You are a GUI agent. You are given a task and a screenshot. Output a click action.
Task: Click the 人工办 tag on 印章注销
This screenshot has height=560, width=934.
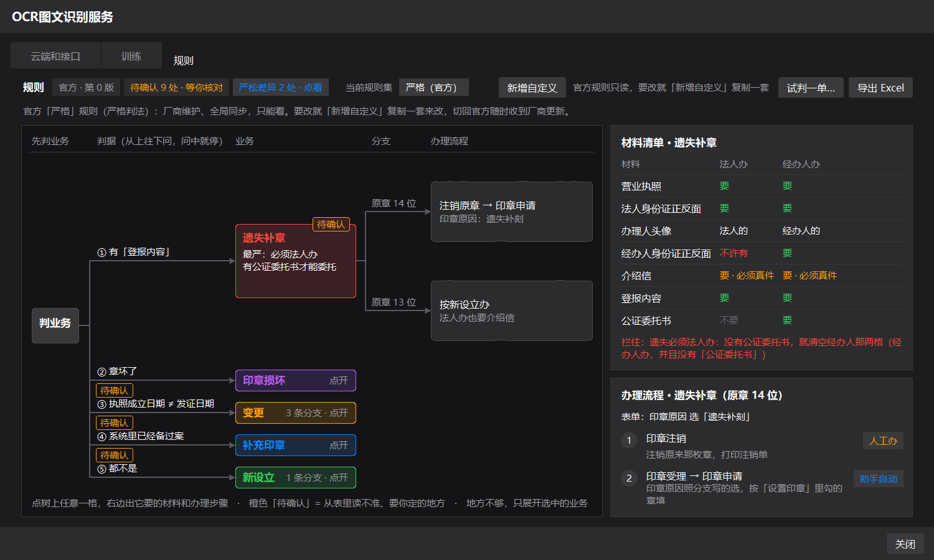tap(883, 441)
